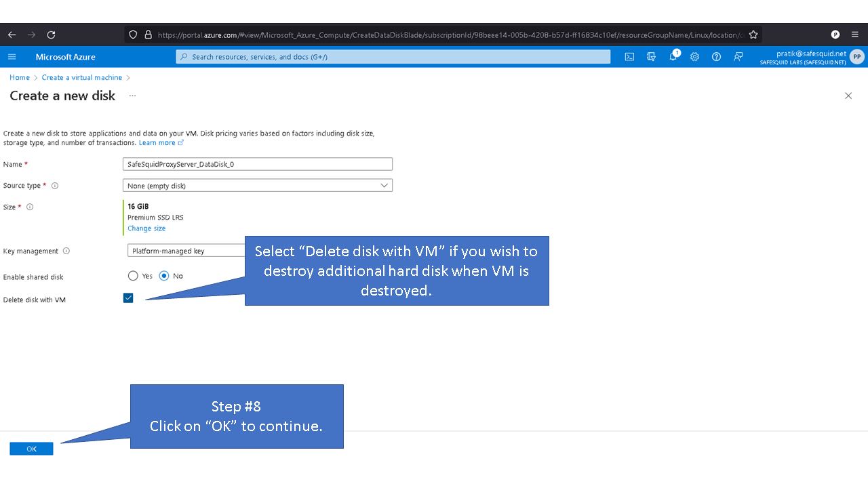Select Yes for Enable shared disk

coord(133,276)
